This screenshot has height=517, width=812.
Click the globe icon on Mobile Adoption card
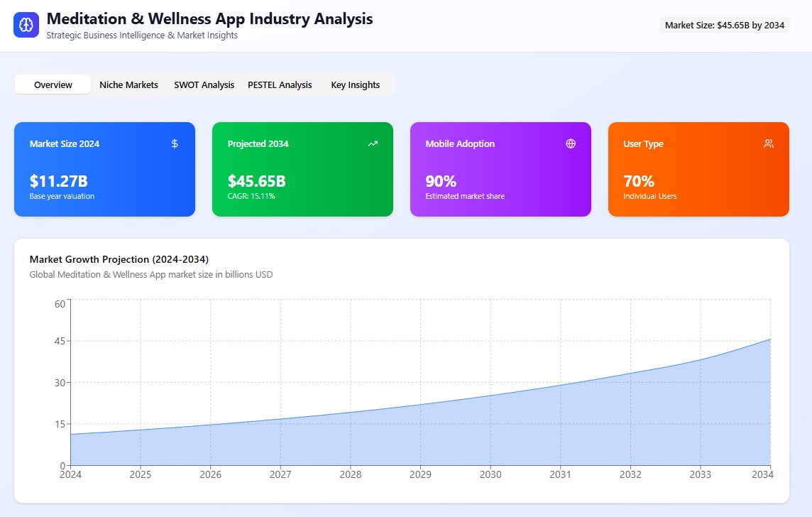tap(571, 143)
